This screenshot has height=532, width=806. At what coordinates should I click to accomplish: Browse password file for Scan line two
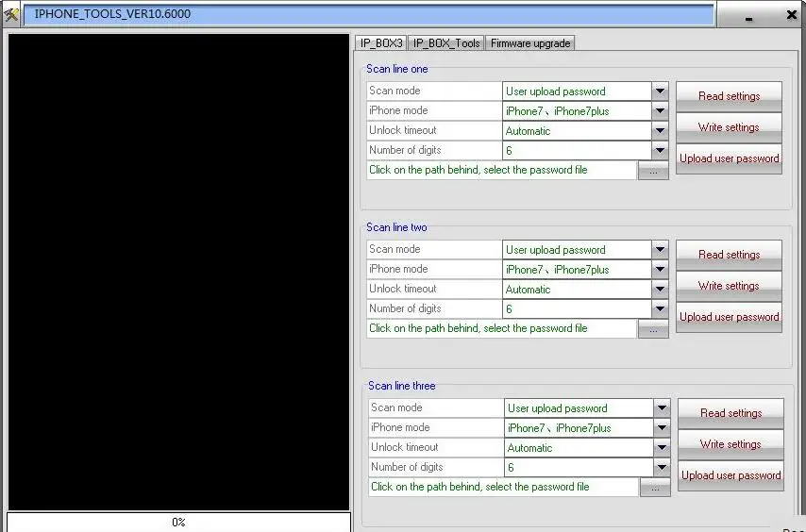tap(653, 330)
